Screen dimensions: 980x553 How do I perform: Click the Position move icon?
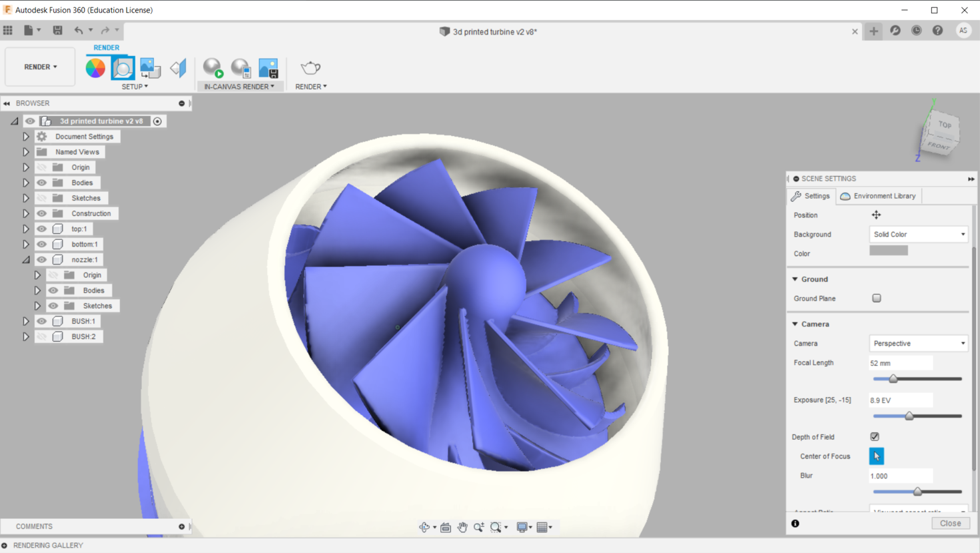876,215
